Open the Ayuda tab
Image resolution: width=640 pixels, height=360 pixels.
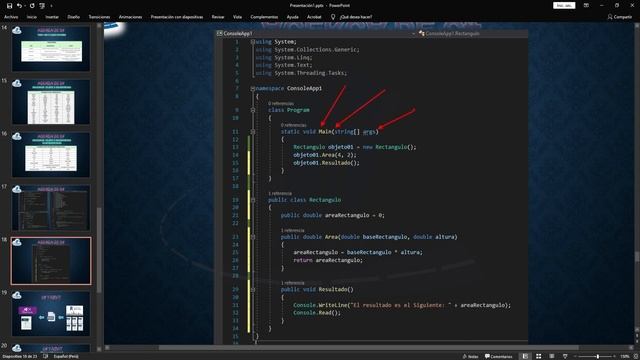(x=293, y=17)
